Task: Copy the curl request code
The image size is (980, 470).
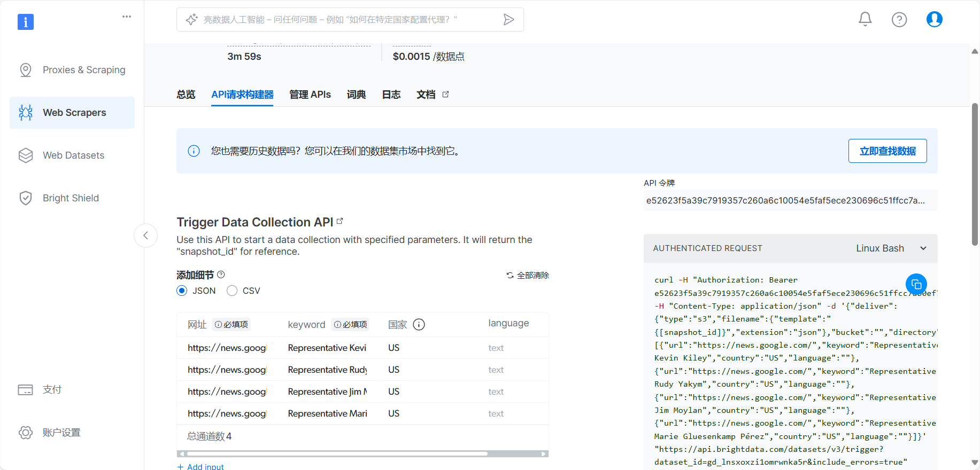Action: click(x=916, y=284)
